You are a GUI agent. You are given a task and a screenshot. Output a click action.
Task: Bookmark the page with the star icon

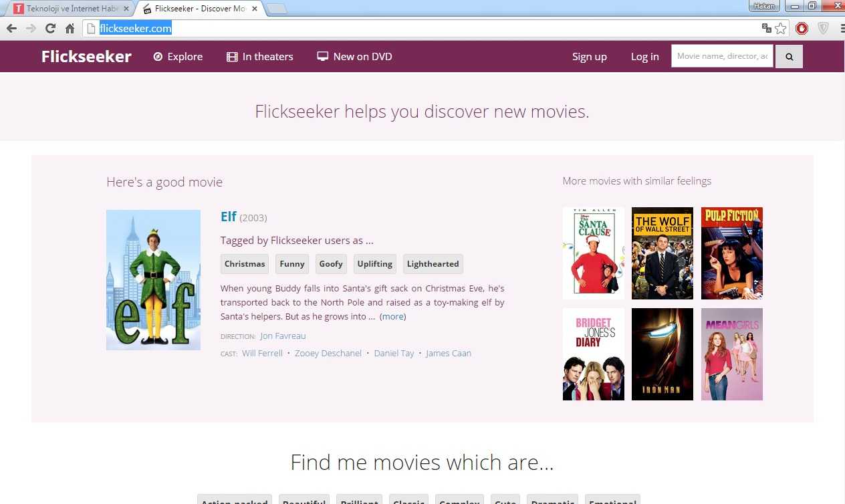(780, 28)
